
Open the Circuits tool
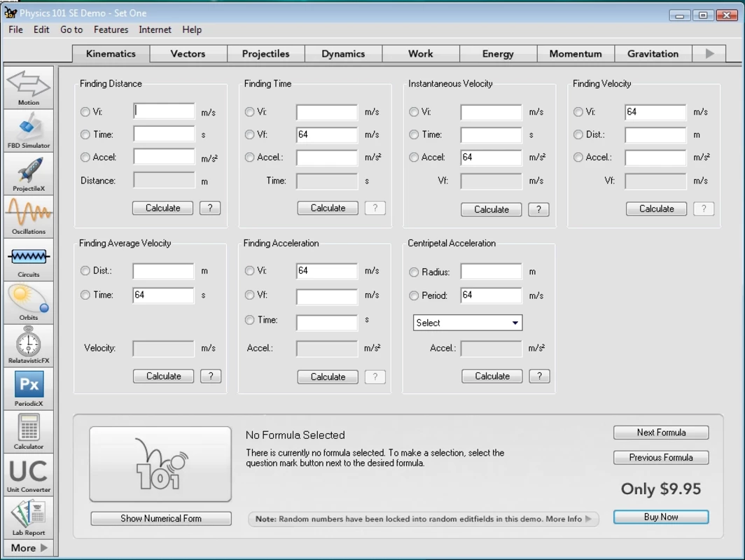pos(29,260)
